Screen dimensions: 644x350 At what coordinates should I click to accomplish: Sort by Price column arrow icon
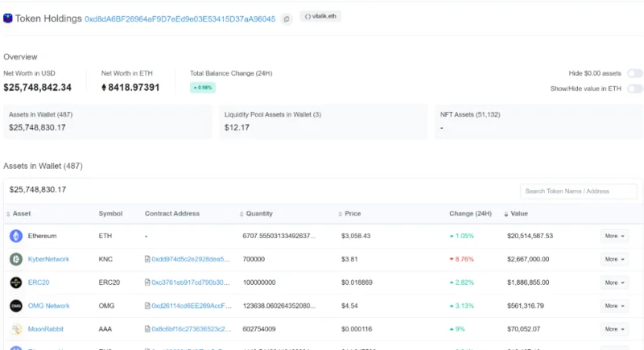[340, 214]
